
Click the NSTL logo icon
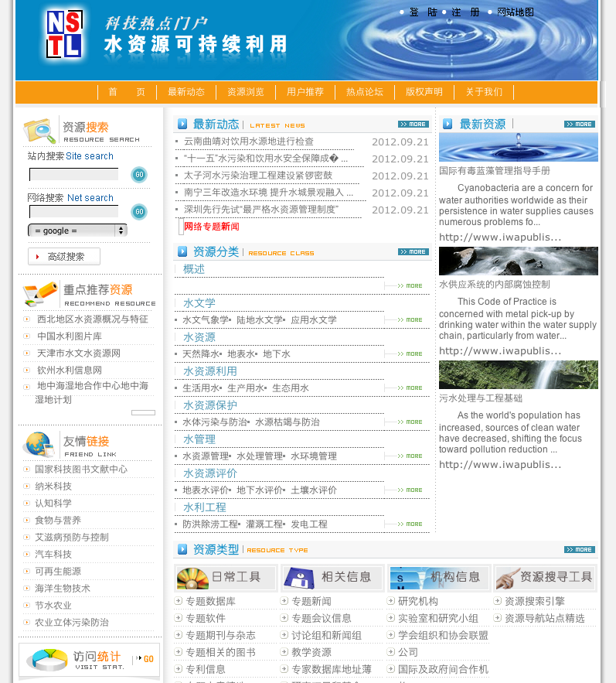(63, 35)
